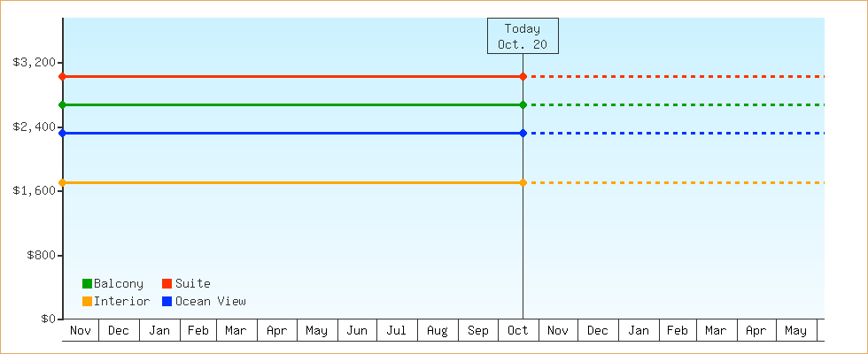
Task: Select the Today Oct. 20 marker label
Action: coord(523,36)
